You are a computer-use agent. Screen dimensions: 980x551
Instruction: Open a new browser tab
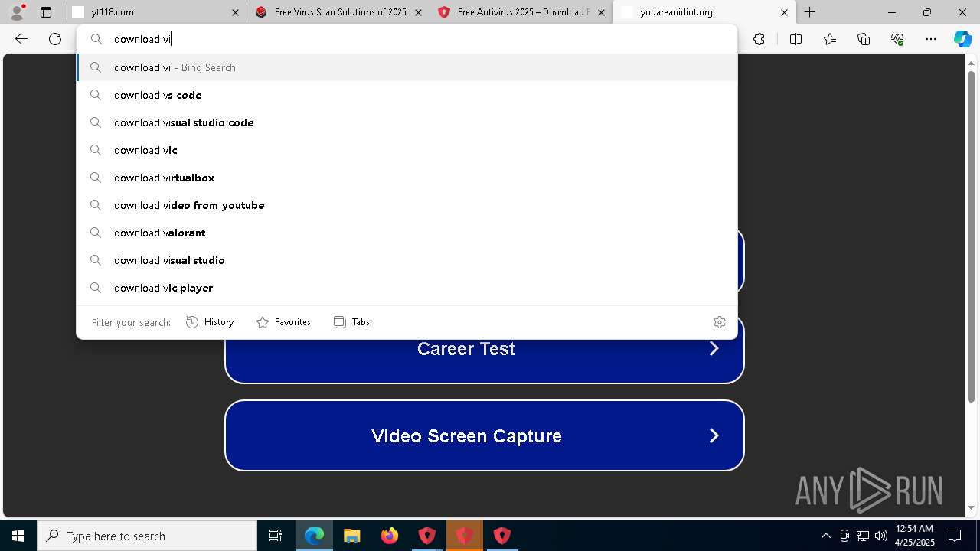[809, 12]
